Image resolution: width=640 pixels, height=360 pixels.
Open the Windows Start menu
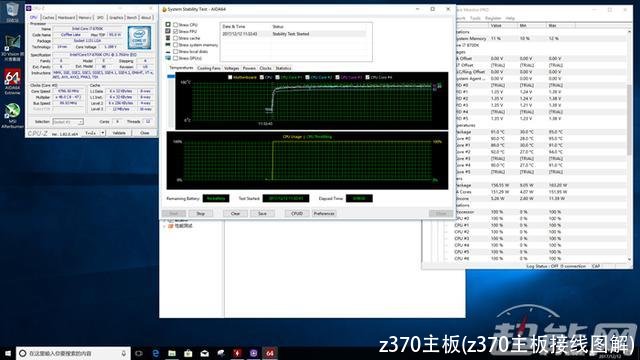coord(7,353)
